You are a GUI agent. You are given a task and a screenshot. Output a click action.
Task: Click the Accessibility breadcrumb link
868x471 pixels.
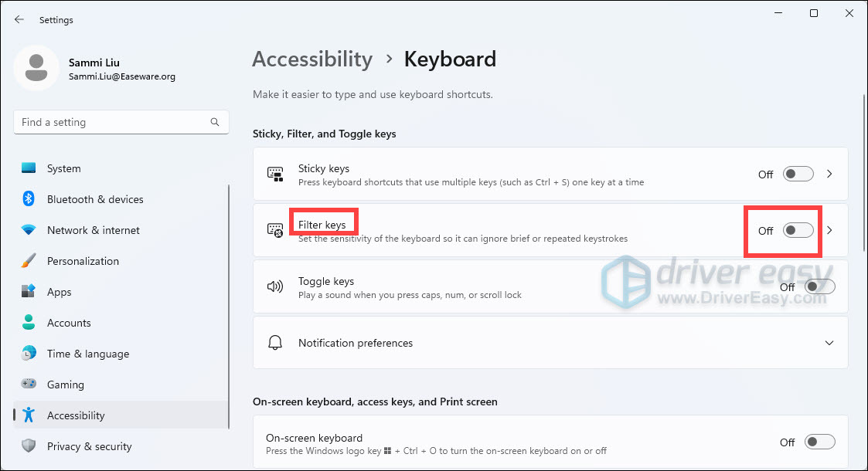pyautogui.click(x=311, y=59)
